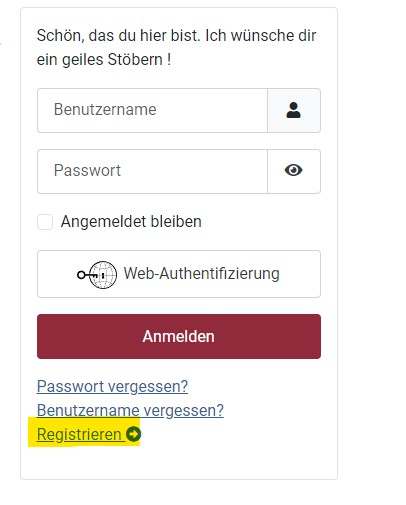This screenshot has width=406, height=505.
Task: Click the Web-Authentifizierung button
Action: click(x=179, y=274)
